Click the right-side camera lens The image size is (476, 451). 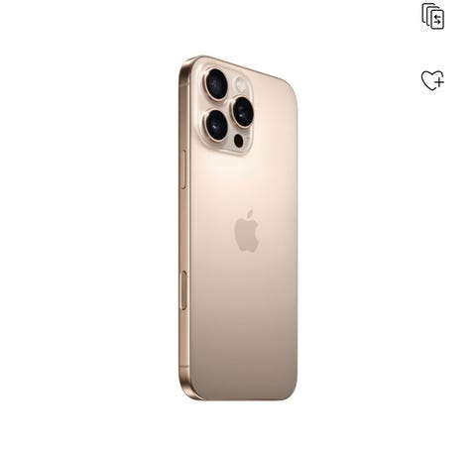243,112
